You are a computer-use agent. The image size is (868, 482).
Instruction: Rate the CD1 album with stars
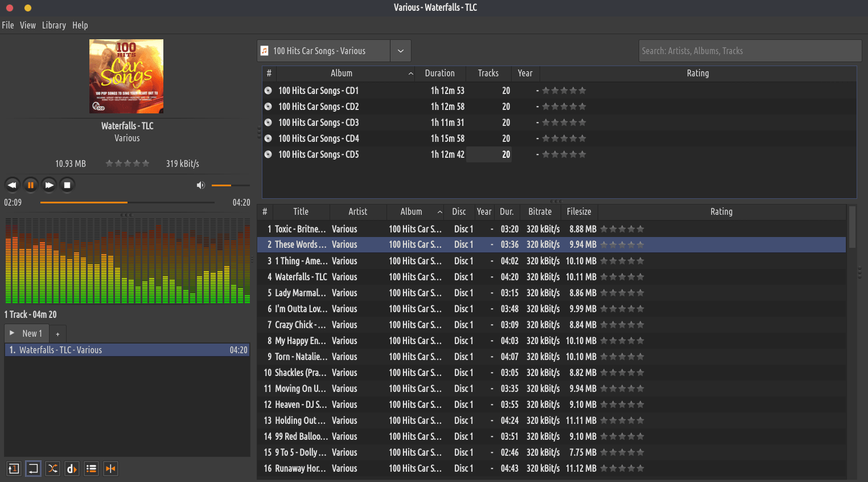tap(563, 91)
